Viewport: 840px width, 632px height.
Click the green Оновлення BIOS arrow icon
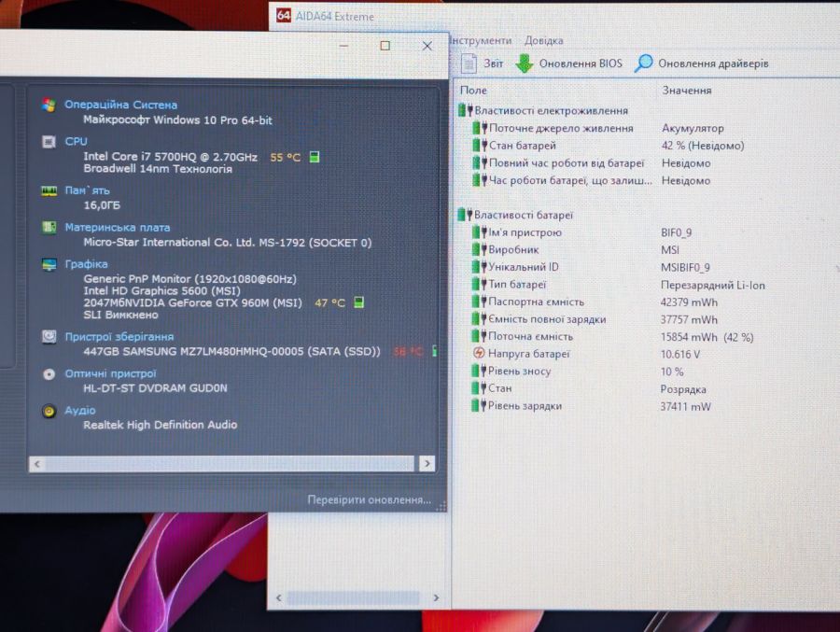[x=524, y=63]
